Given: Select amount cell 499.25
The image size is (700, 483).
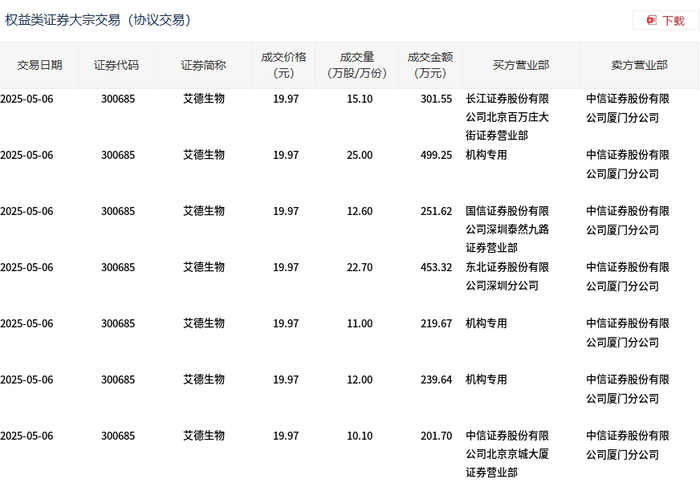Looking at the screenshot, I should pos(436,155).
